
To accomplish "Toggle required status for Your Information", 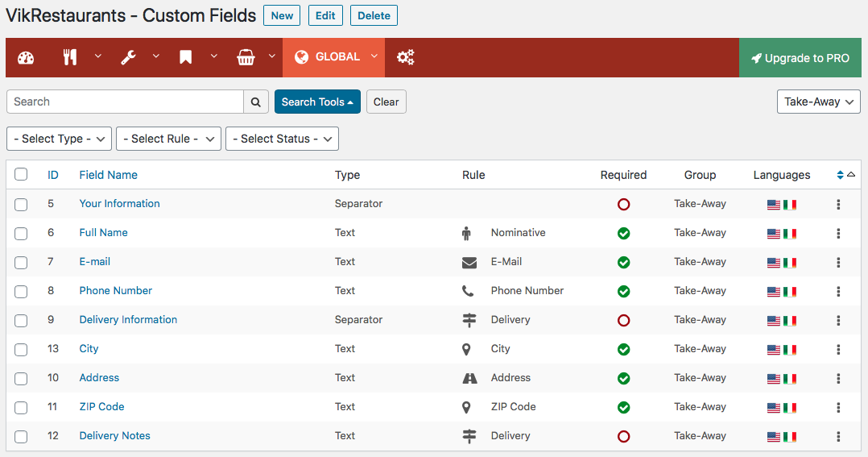I will (623, 205).
